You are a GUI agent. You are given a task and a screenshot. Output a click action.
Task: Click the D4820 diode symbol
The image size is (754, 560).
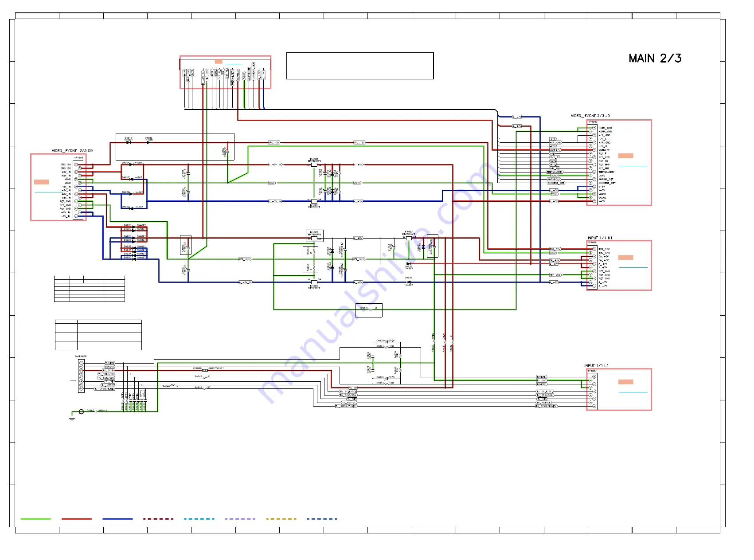pos(131,194)
